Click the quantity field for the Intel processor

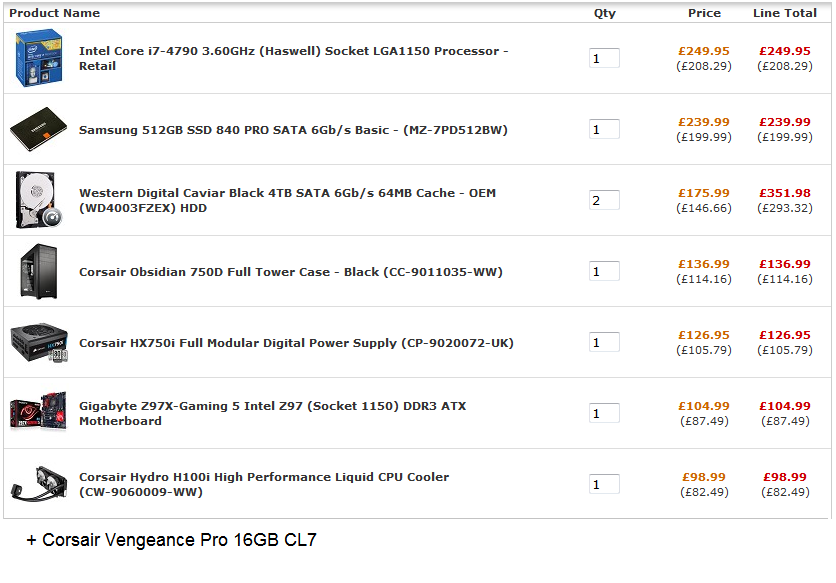coord(604,58)
